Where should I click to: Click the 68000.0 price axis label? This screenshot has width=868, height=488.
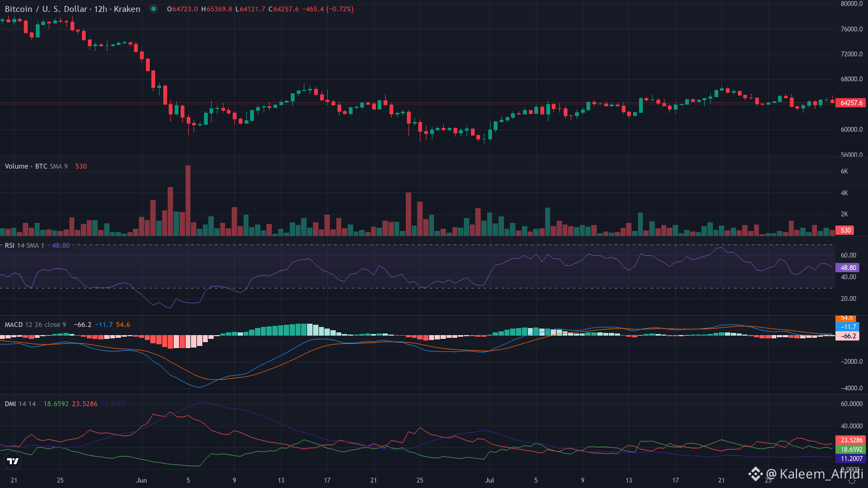(x=852, y=79)
